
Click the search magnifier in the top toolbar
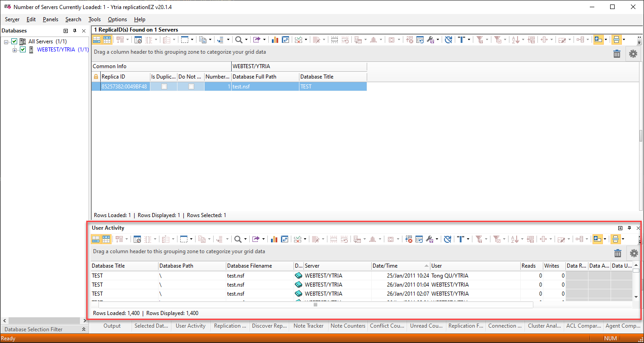pos(238,40)
